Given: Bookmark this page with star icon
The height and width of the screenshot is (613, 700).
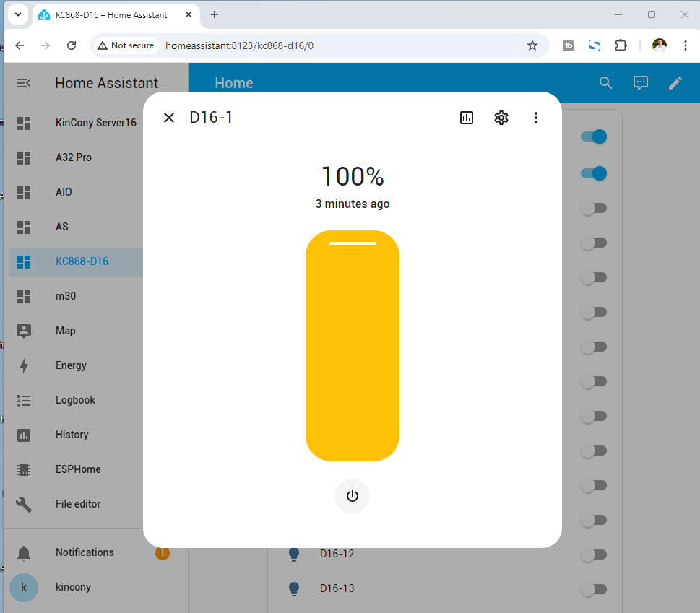Looking at the screenshot, I should pos(532,45).
